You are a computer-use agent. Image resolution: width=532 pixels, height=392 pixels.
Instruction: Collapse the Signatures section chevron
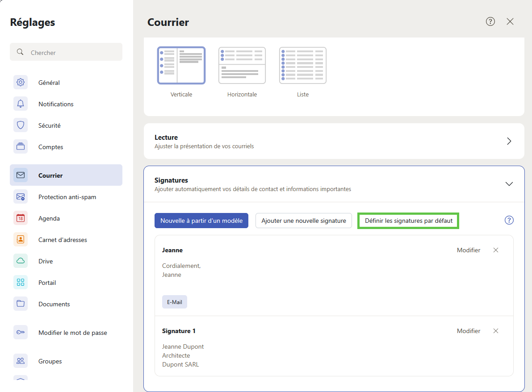coord(509,184)
